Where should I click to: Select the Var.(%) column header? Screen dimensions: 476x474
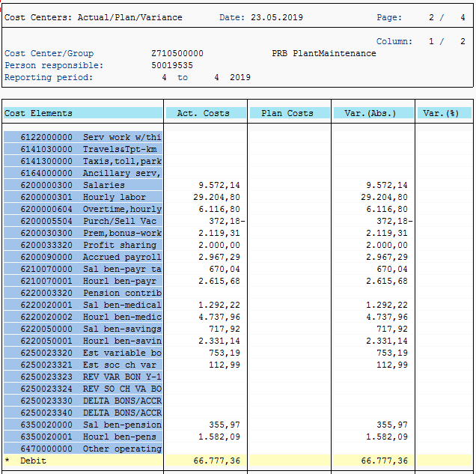coord(445,113)
